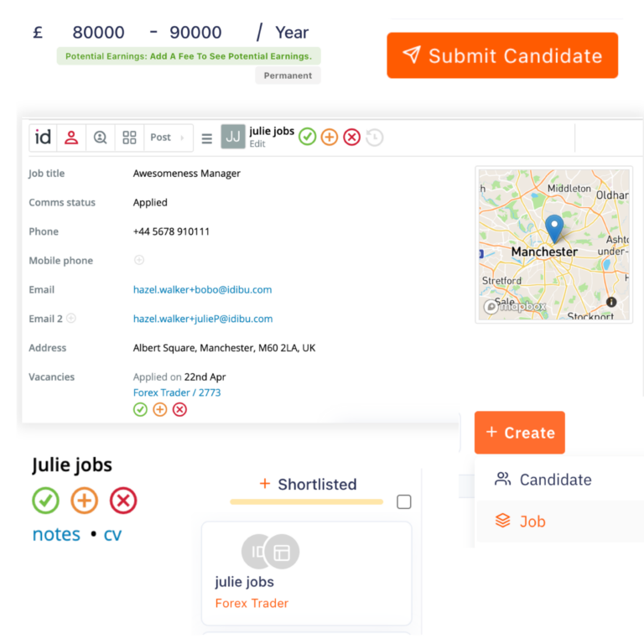
Task: Open the Forex Trader / 2773 vacancy link
Action: pyautogui.click(x=177, y=392)
